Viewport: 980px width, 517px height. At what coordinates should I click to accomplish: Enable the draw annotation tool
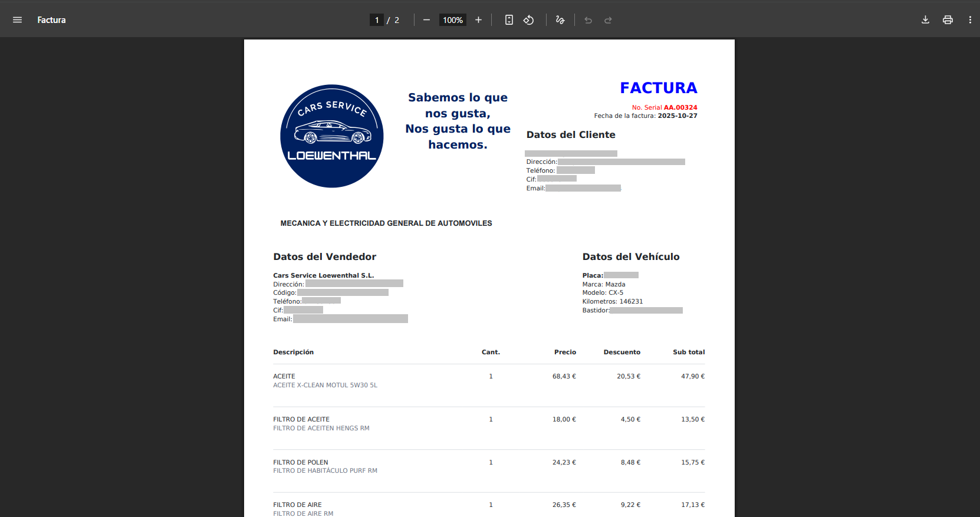560,20
